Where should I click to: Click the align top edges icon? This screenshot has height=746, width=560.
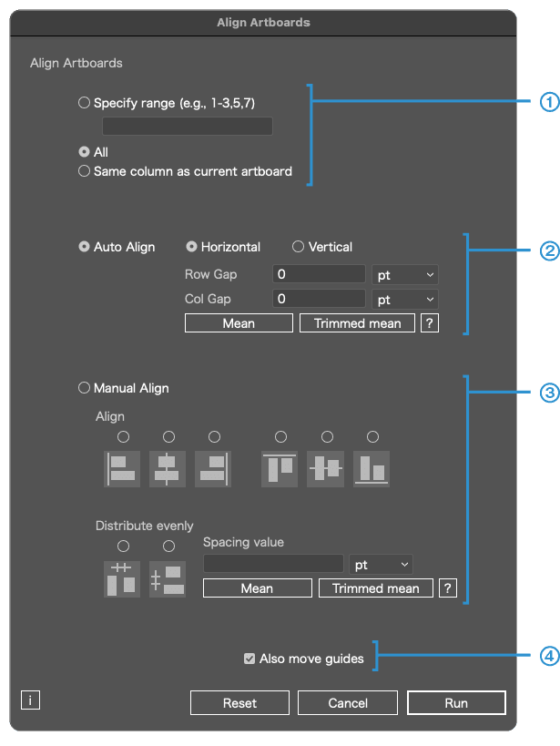[x=280, y=468]
